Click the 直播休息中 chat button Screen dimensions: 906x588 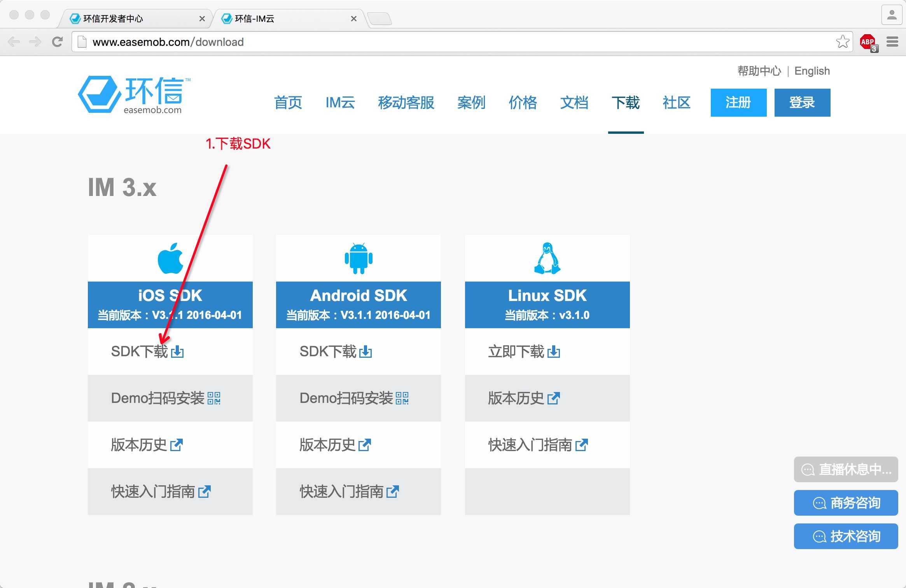pyautogui.click(x=846, y=469)
